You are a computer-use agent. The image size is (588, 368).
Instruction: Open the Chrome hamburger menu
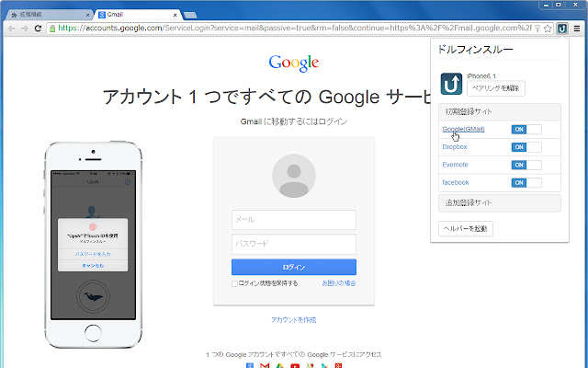[577, 29]
